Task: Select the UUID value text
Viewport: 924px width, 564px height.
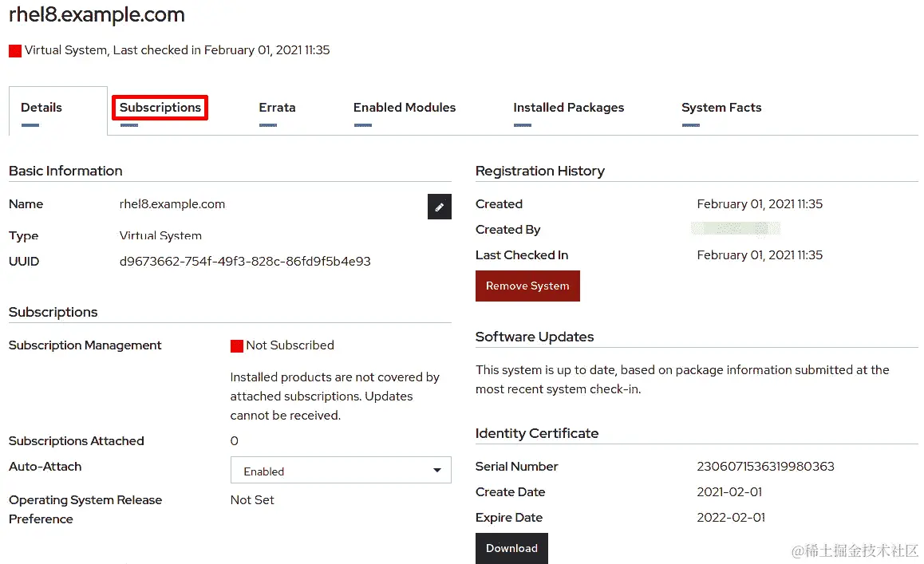Action: pos(246,261)
